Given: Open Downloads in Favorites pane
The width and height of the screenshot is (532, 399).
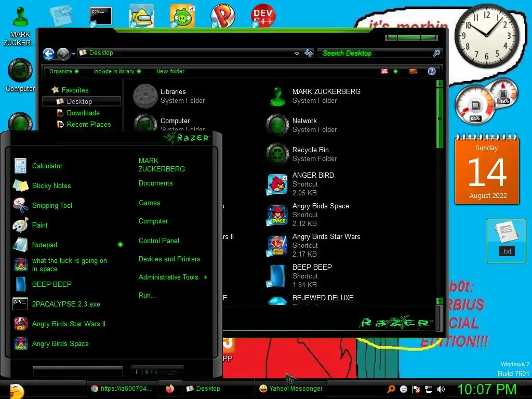Looking at the screenshot, I should [78, 113].
